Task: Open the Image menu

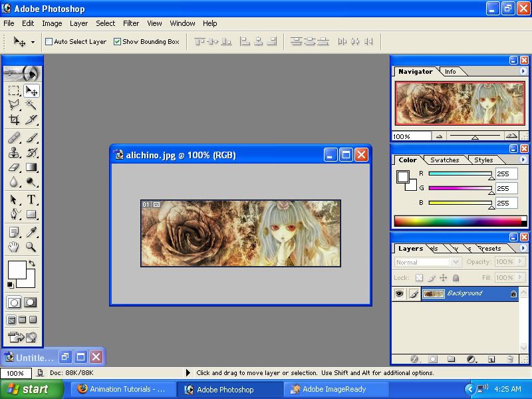Action: click(52, 23)
